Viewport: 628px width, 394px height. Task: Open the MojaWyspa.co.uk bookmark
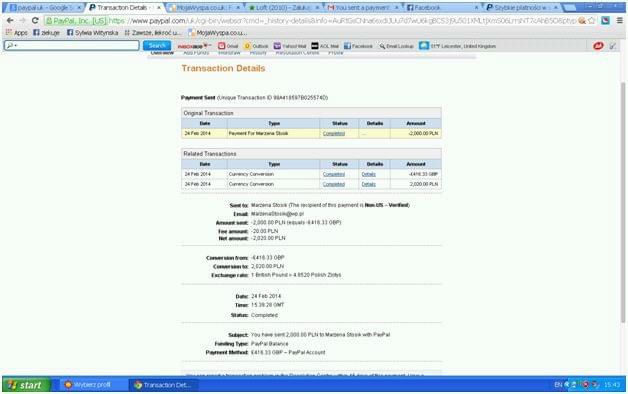click(217, 33)
